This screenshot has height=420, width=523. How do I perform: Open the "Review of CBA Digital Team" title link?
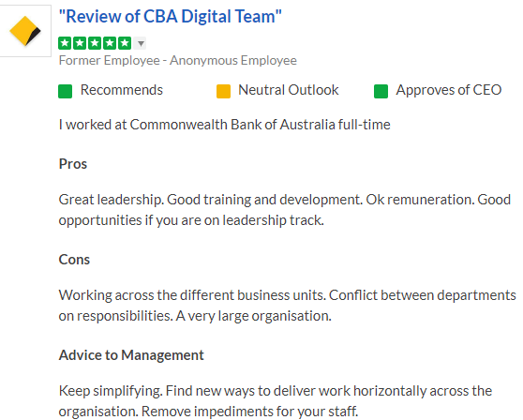(x=170, y=16)
